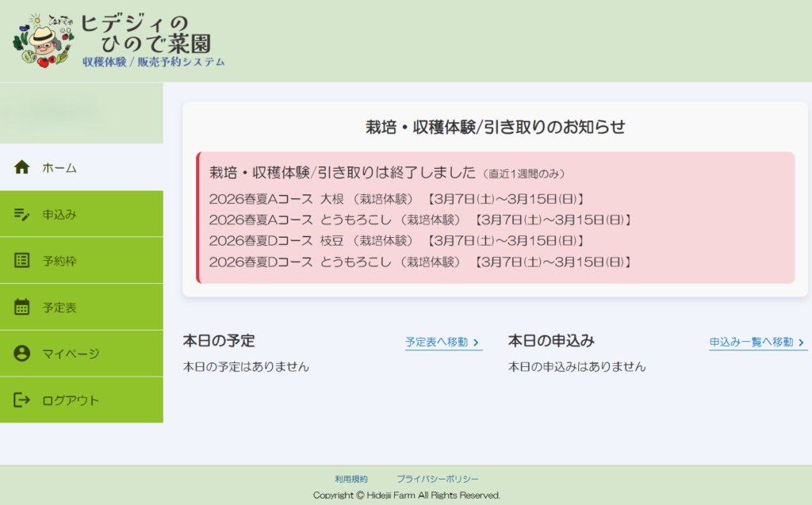
Task: Choose ログアウト label to sign out
Action: 71,401
